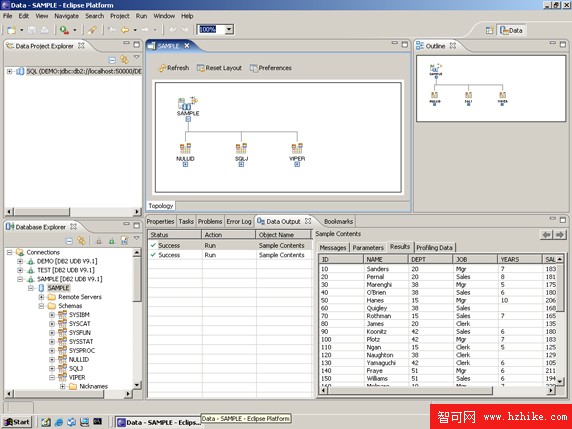Click the New wizard toolbar icon
This screenshot has height=429, width=572.
12,30
